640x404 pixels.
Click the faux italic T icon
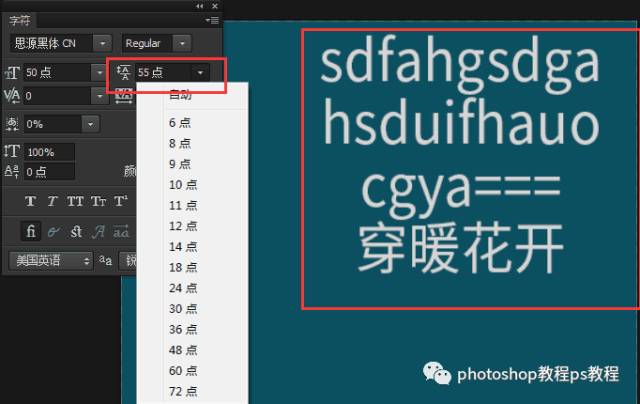coord(52,201)
